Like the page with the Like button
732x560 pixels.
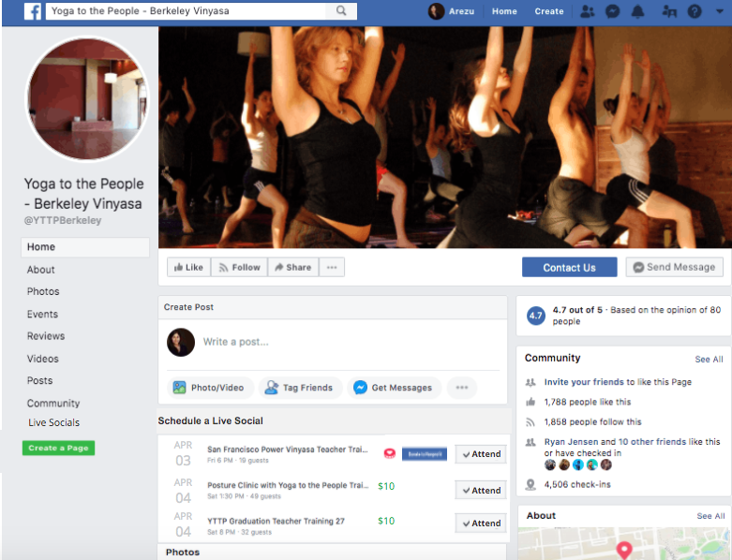(x=188, y=267)
